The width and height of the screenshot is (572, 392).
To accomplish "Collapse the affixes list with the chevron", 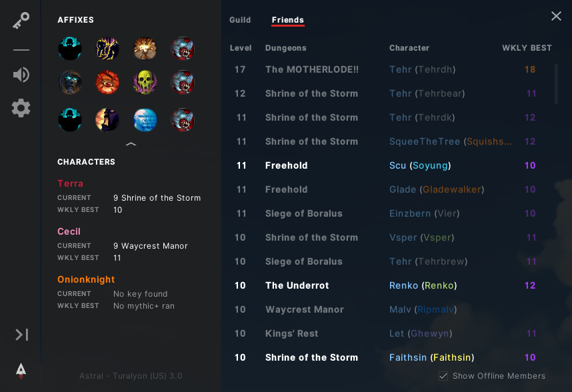I will (x=131, y=143).
